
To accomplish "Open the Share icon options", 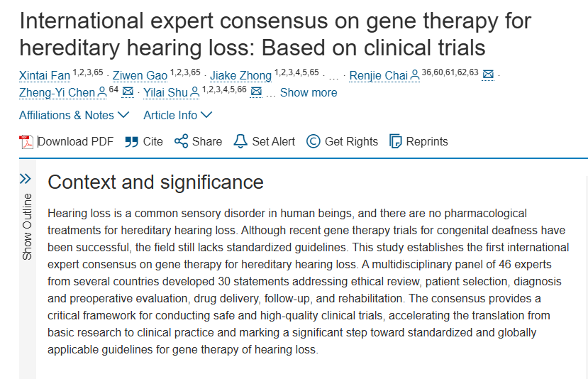I will pos(182,141).
